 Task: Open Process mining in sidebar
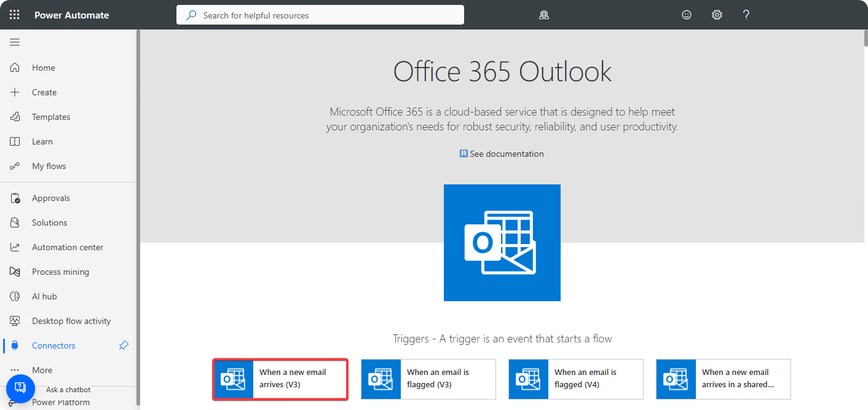coord(60,272)
